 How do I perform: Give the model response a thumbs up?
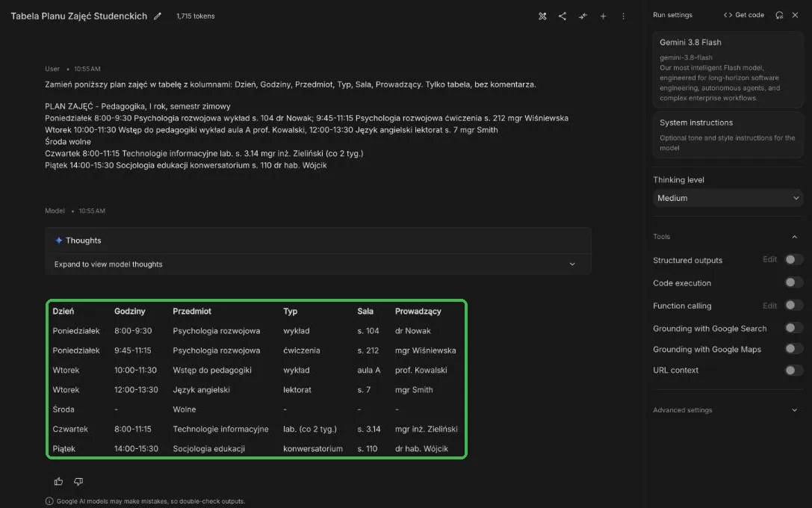point(58,482)
